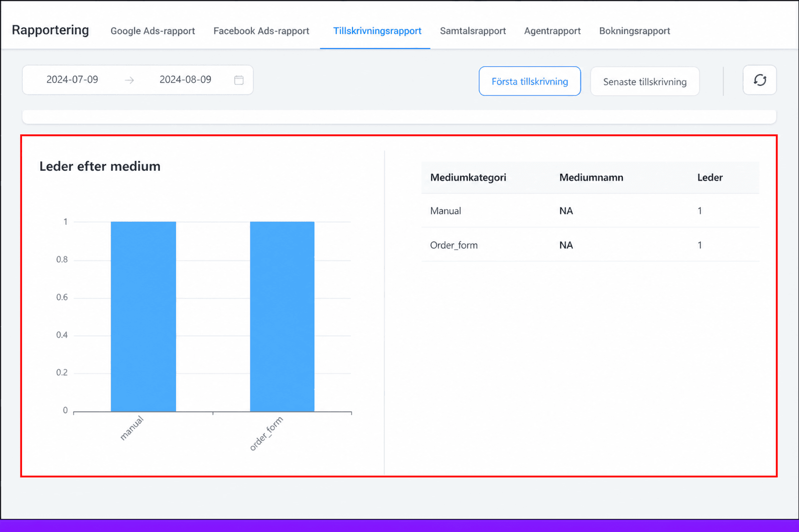Screen dimensions: 799x532
Task: Select Senaste tillskrivning attribution
Action: [x=644, y=81]
